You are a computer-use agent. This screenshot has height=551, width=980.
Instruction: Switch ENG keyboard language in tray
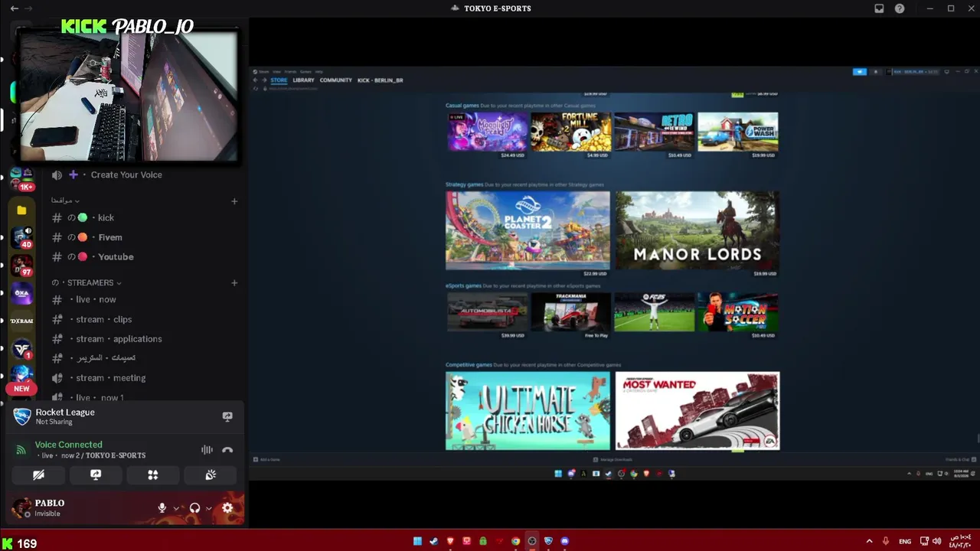tap(905, 542)
